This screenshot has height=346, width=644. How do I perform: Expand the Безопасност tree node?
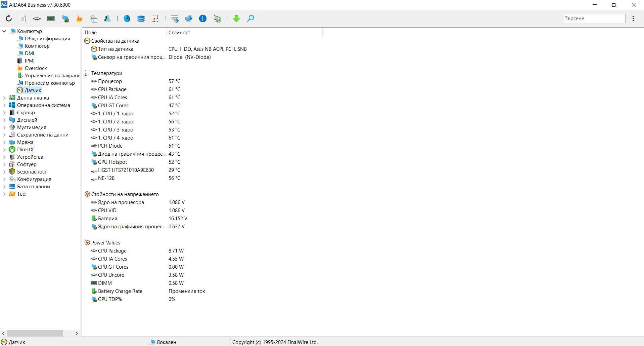point(4,172)
